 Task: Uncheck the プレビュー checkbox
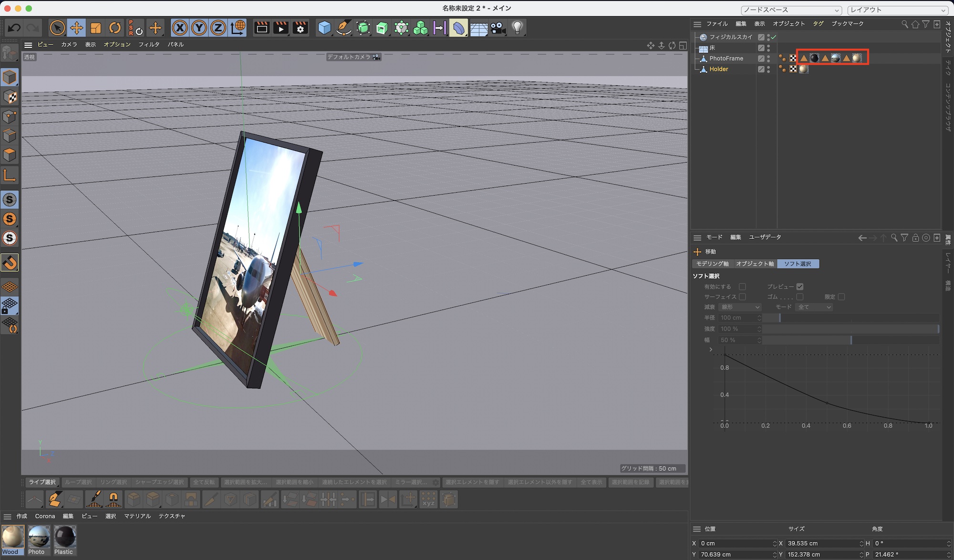[x=800, y=287]
